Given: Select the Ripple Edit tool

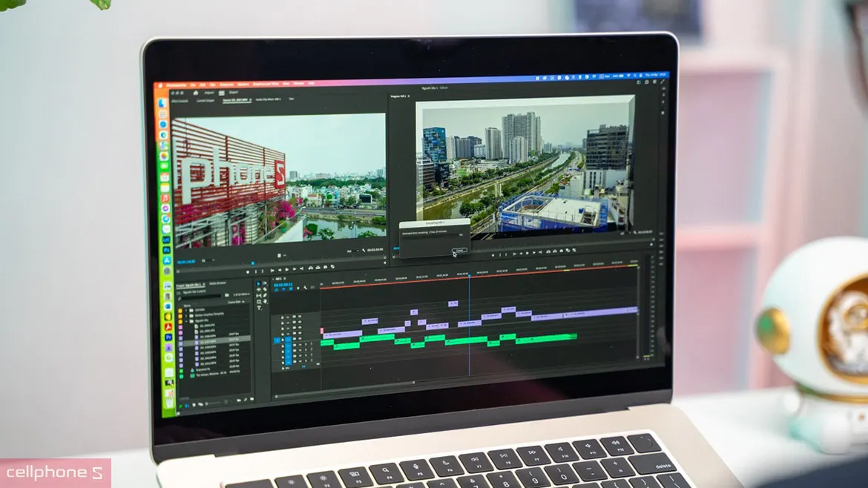Looking at the screenshot, I should [258, 290].
